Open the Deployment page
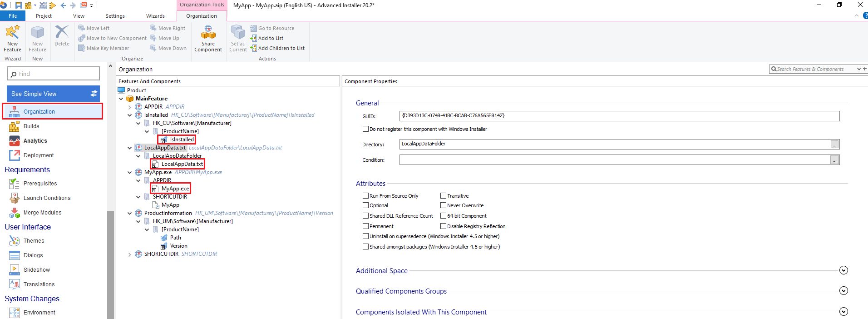 point(38,155)
